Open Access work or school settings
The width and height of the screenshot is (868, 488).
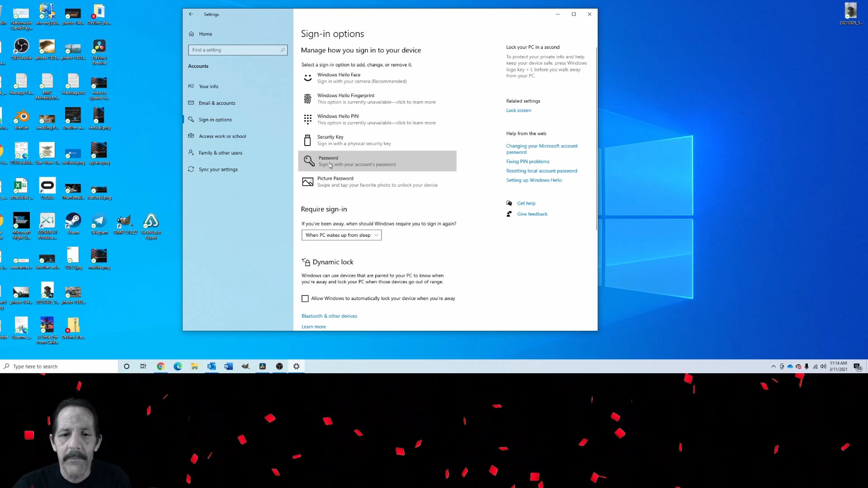(x=222, y=136)
